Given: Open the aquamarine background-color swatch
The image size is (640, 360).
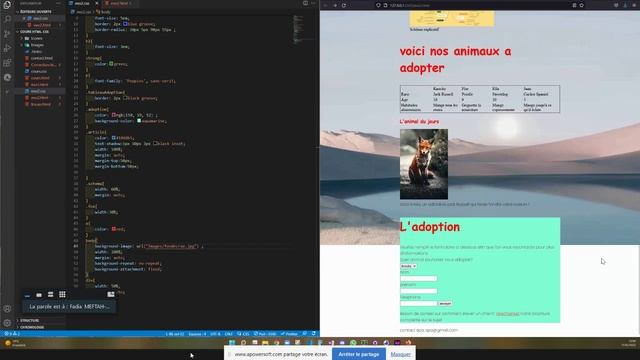Looking at the screenshot, I should click(x=139, y=121).
